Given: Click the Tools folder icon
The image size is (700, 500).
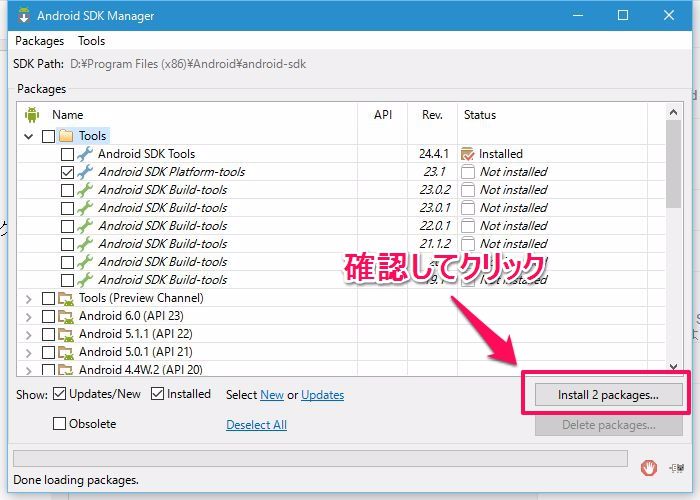Looking at the screenshot, I should coord(66,136).
